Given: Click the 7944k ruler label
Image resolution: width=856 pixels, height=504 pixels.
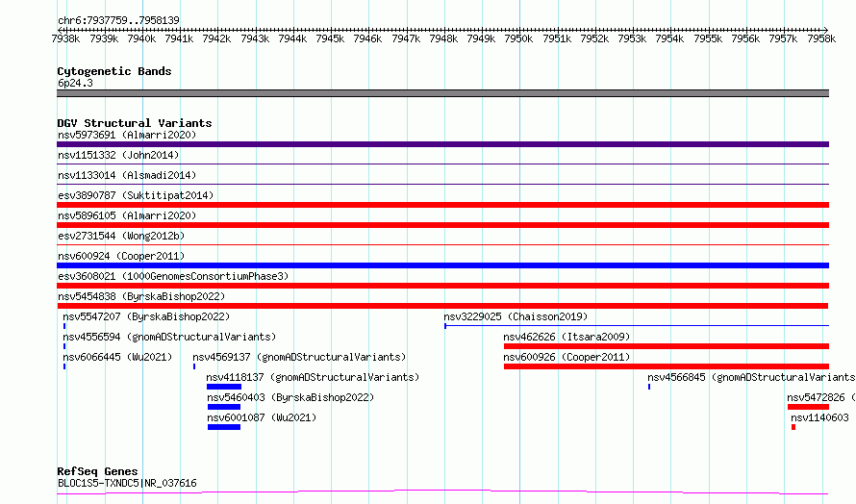Looking at the screenshot, I should [292, 38].
